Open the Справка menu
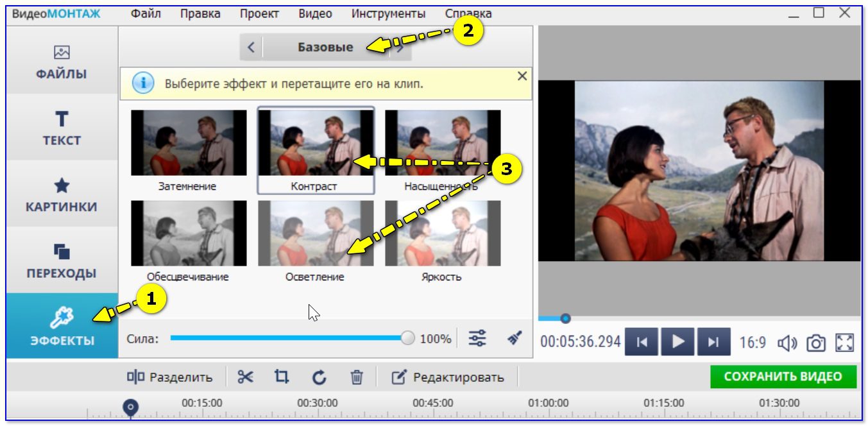The width and height of the screenshot is (868, 426). point(468,13)
